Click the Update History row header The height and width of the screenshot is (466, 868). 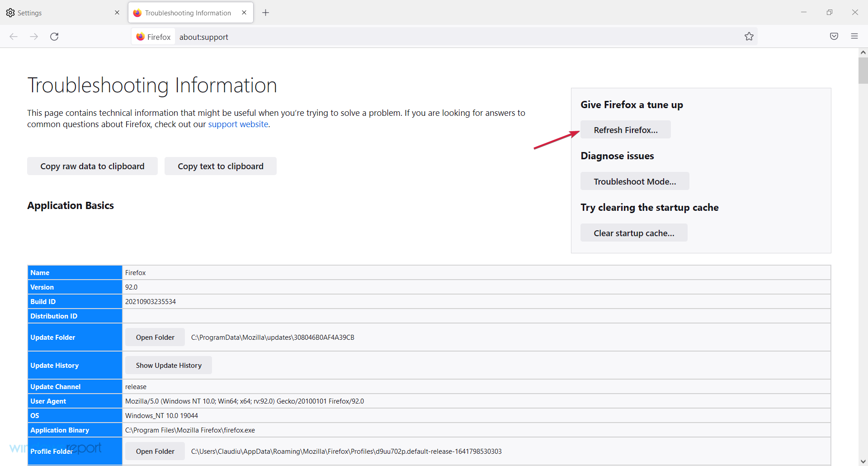pyautogui.click(x=75, y=365)
